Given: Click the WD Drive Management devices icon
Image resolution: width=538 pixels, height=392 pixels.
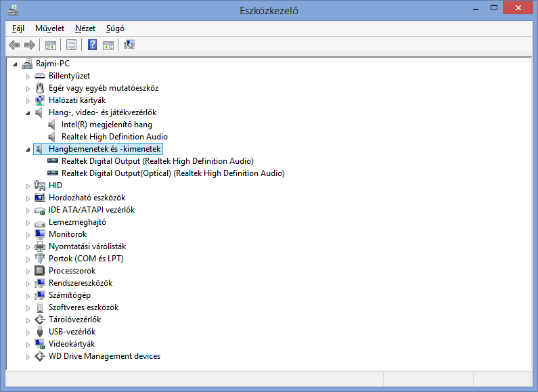Looking at the screenshot, I should 40,356.
